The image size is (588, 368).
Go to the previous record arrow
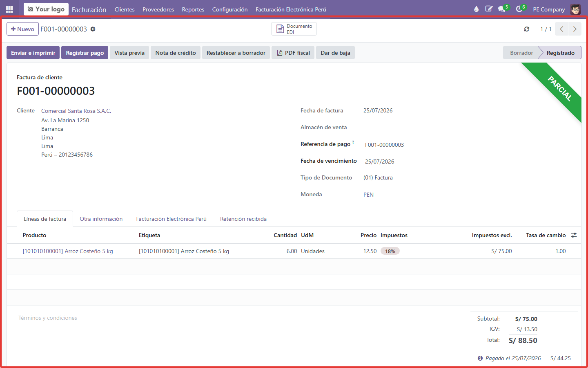[x=561, y=29]
